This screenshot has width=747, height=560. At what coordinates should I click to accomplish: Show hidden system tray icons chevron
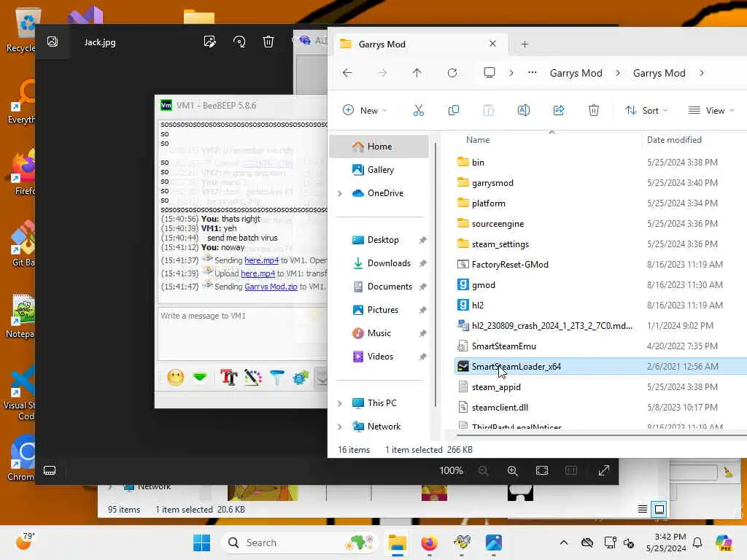[x=564, y=542]
